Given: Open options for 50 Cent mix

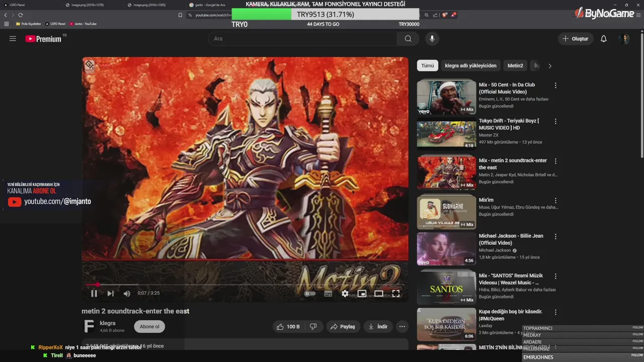Looking at the screenshot, I should coord(555,85).
